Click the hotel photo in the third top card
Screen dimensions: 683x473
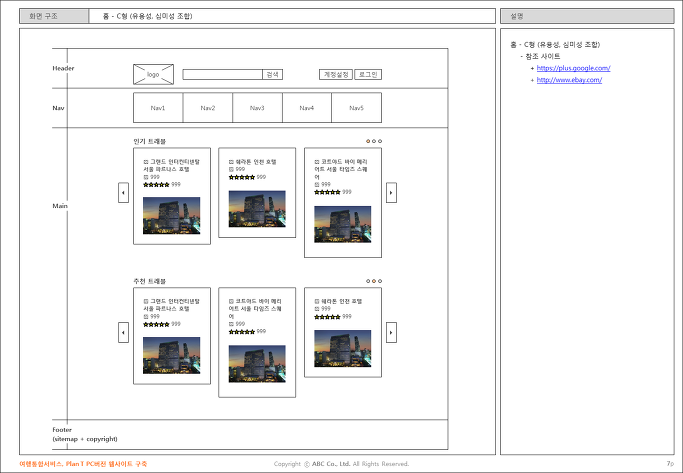(x=343, y=224)
